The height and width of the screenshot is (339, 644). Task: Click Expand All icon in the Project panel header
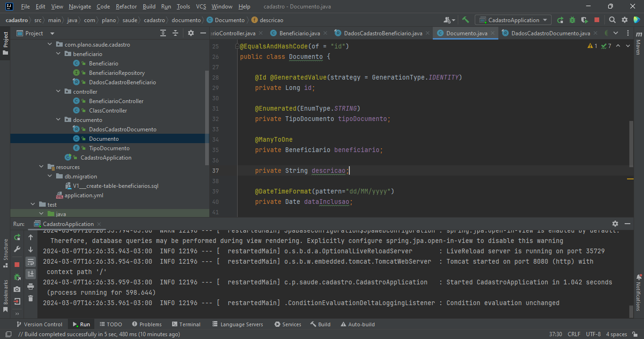tap(163, 33)
